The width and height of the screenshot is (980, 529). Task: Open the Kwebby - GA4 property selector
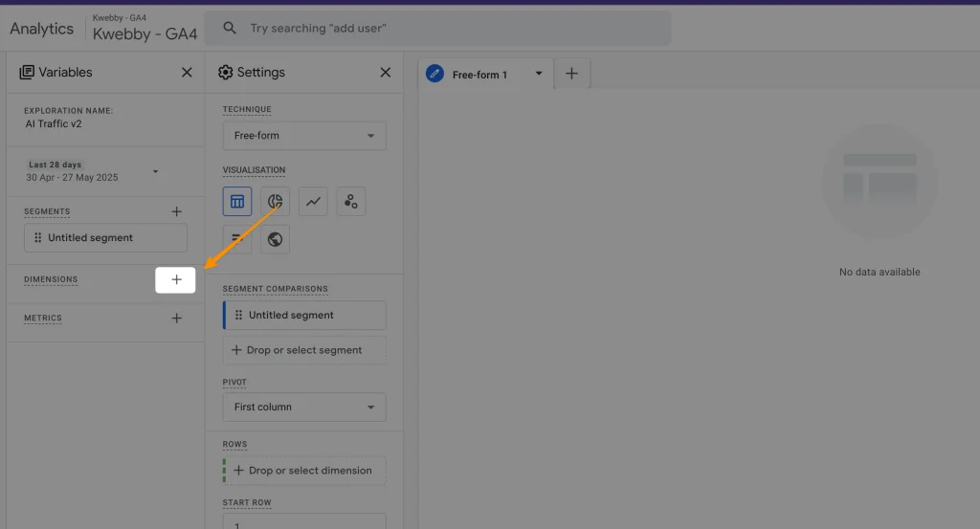click(x=145, y=28)
